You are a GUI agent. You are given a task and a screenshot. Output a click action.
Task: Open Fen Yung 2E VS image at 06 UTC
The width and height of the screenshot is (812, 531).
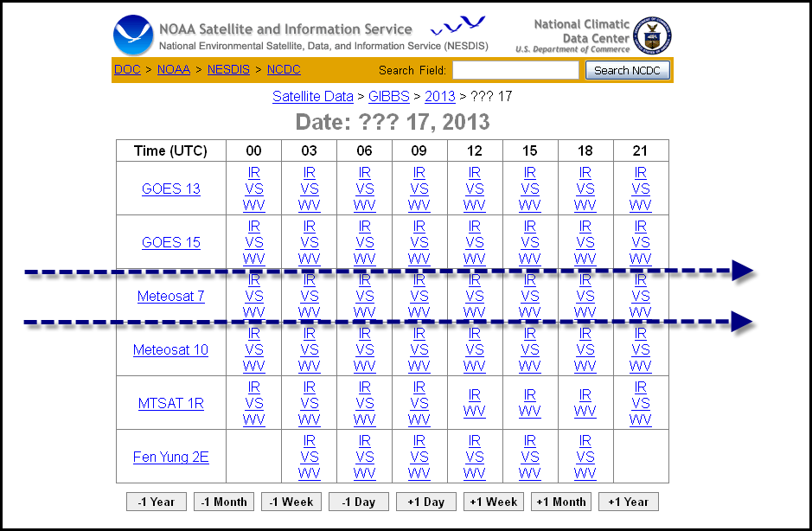[x=365, y=457]
